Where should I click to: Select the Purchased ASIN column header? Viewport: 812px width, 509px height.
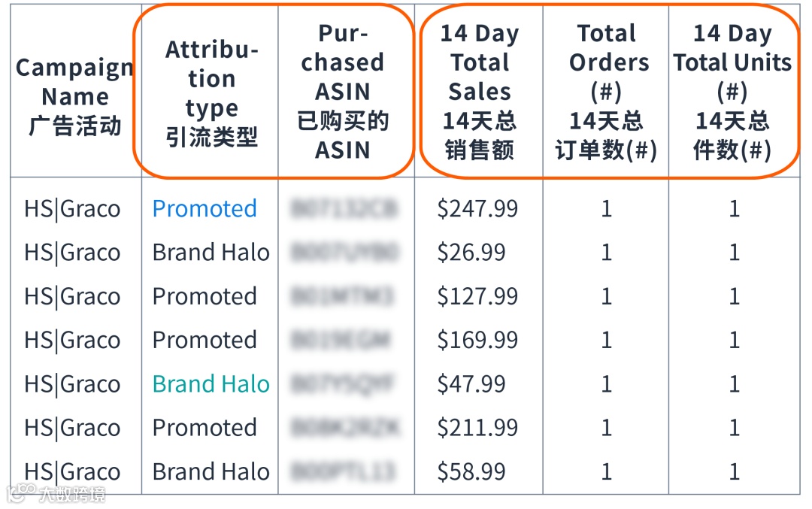tap(342, 92)
